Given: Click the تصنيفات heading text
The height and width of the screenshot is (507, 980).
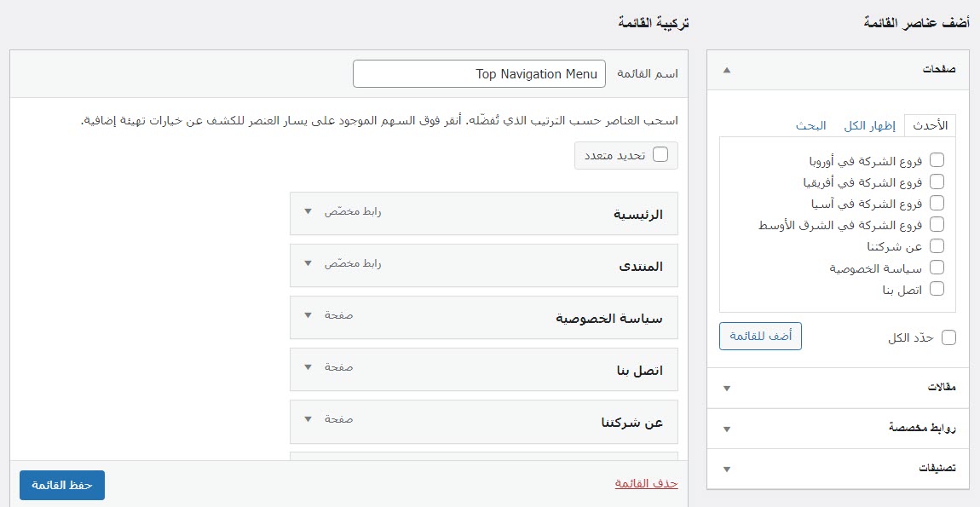Looking at the screenshot, I should click(x=937, y=469).
